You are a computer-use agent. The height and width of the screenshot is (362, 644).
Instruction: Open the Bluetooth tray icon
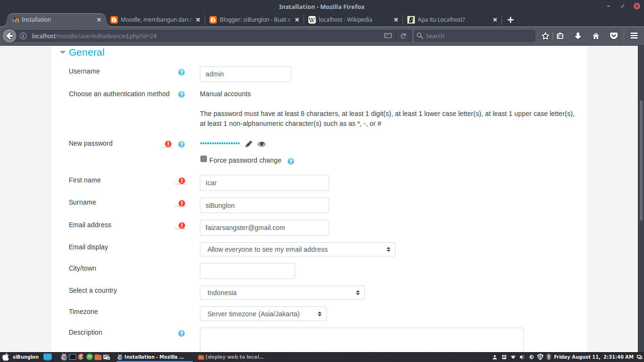tap(549, 357)
